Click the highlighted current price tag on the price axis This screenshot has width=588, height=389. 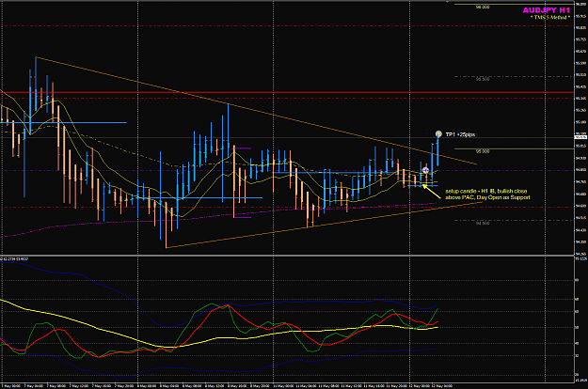[580, 137]
